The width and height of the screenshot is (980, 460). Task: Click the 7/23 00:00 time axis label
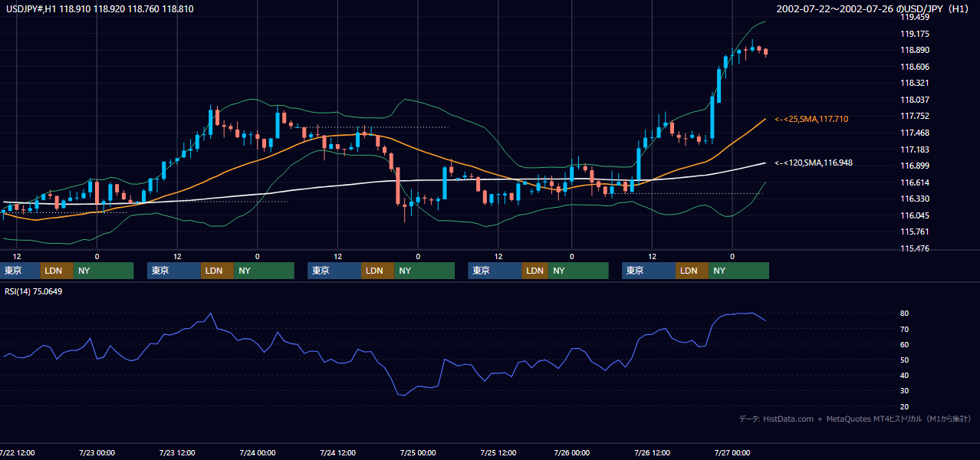pyautogui.click(x=96, y=452)
